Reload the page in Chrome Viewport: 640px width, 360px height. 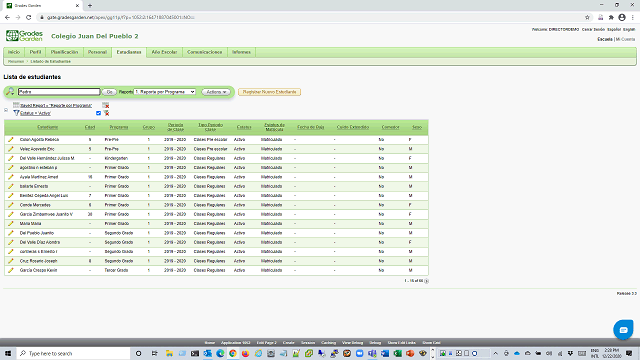pos(29,18)
